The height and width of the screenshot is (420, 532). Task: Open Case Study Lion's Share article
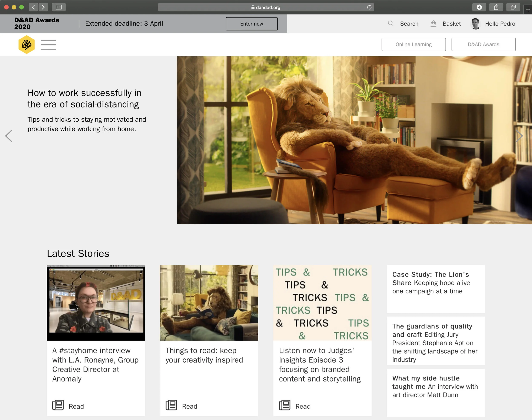tap(435, 283)
